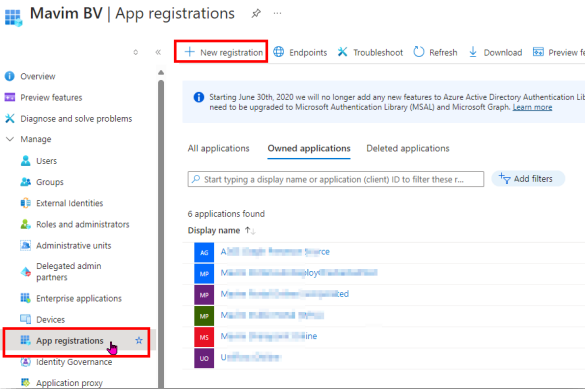This screenshot has width=585, height=389.
Task: Favorite App registrations with the star
Action: click(x=139, y=341)
